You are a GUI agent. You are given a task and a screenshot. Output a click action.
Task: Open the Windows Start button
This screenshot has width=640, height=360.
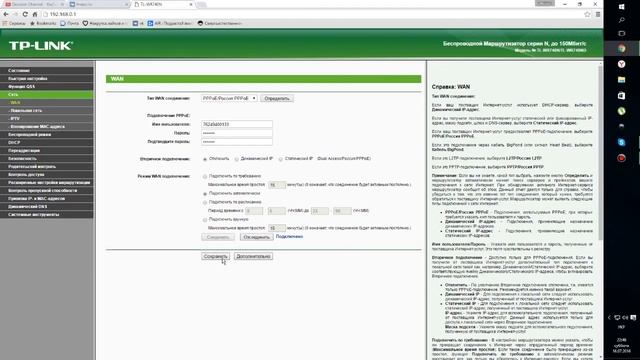click(622, 7)
